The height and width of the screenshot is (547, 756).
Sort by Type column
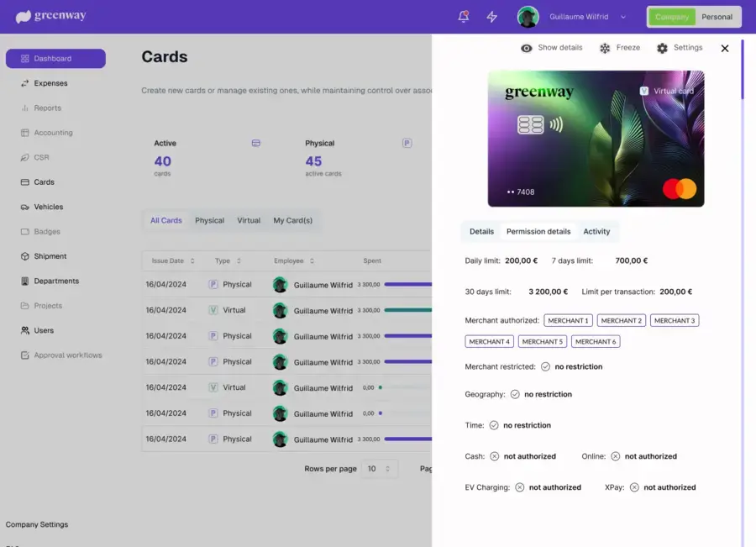[228, 260]
